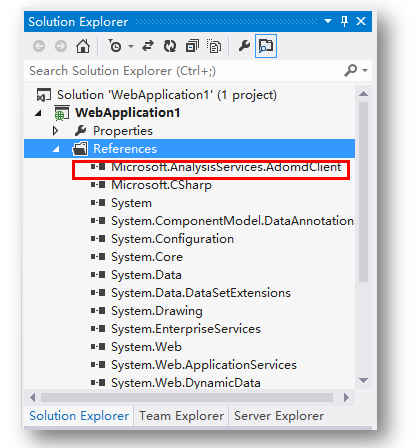
Task: Click the Properties wrench tree icon
Action: pos(80,131)
